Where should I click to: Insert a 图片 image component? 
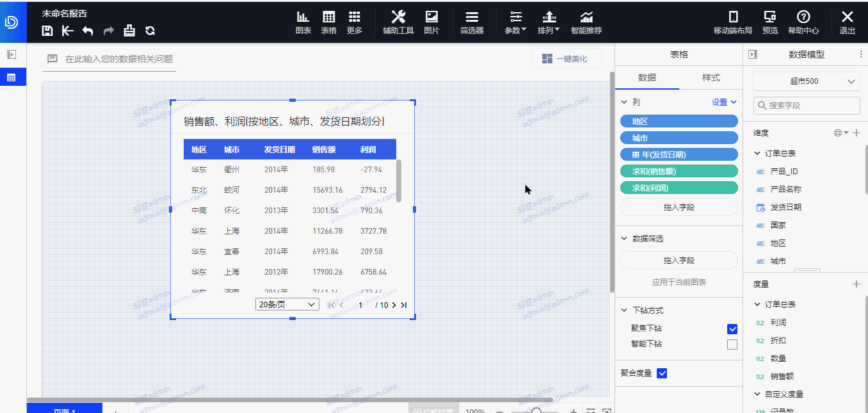click(x=431, y=22)
